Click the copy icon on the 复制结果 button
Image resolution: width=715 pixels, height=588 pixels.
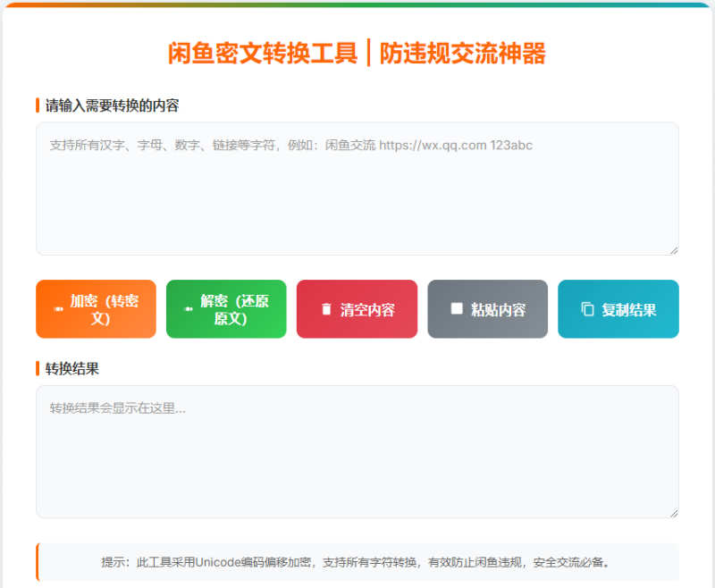coord(585,308)
